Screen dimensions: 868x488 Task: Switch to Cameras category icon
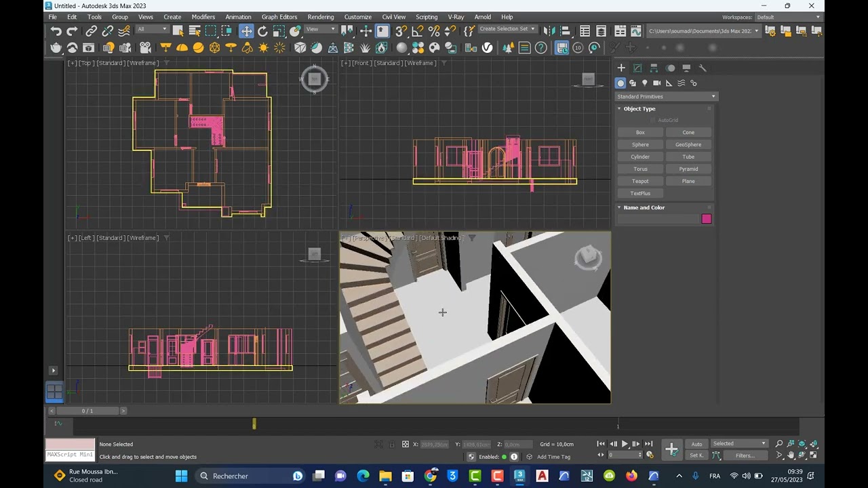click(656, 83)
